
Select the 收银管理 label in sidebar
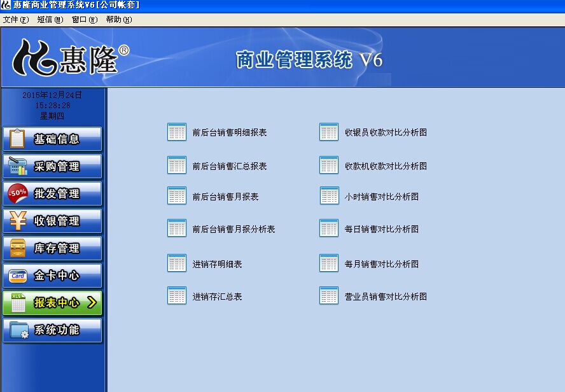click(57, 221)
